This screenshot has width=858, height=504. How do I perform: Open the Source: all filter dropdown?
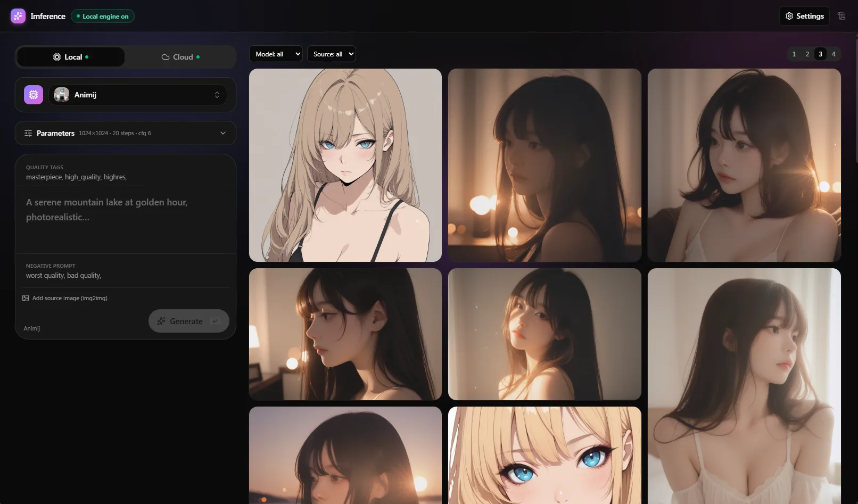(331, 54)
